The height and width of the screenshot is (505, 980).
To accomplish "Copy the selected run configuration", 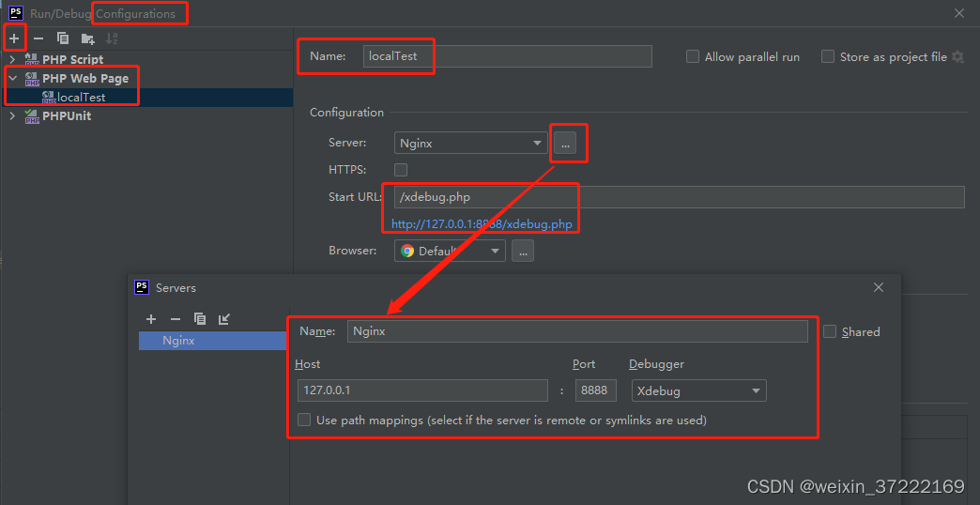I will pyautogui.click(x=63, y=38).
